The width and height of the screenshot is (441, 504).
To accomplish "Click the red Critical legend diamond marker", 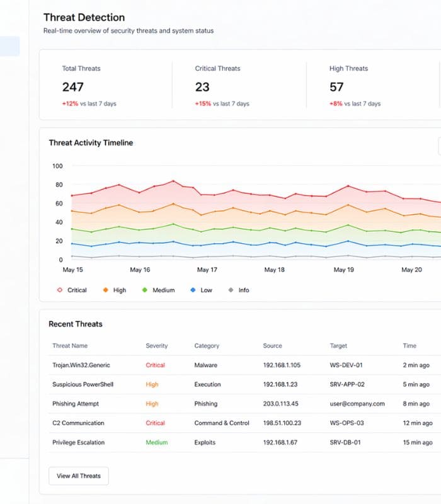I will coord(60,290).
